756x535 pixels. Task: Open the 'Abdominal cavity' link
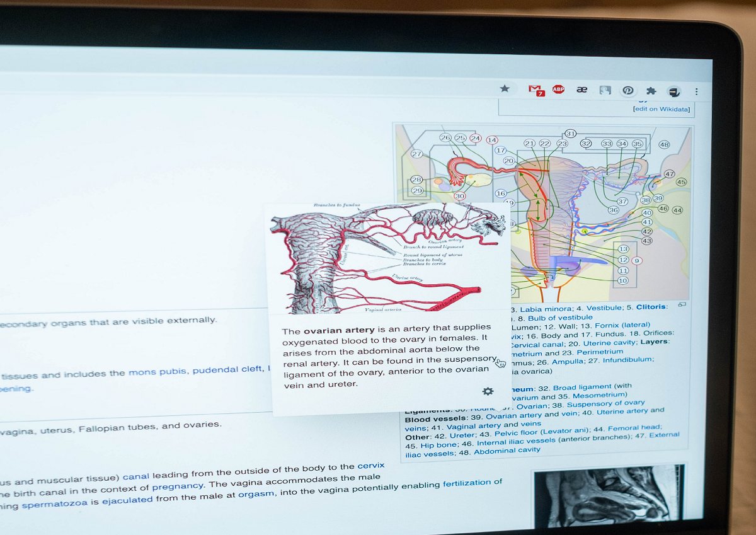[x=507, y=451]
